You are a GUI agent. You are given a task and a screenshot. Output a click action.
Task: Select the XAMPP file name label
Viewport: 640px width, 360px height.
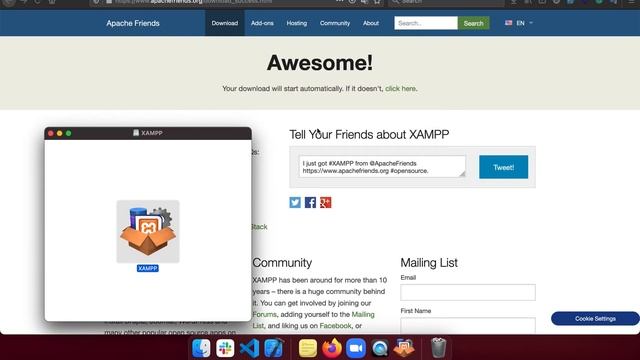click(x=148, y=268)
